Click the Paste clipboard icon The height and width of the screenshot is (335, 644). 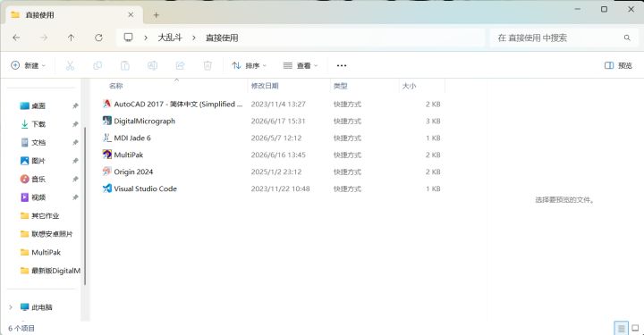click(125, 65)
